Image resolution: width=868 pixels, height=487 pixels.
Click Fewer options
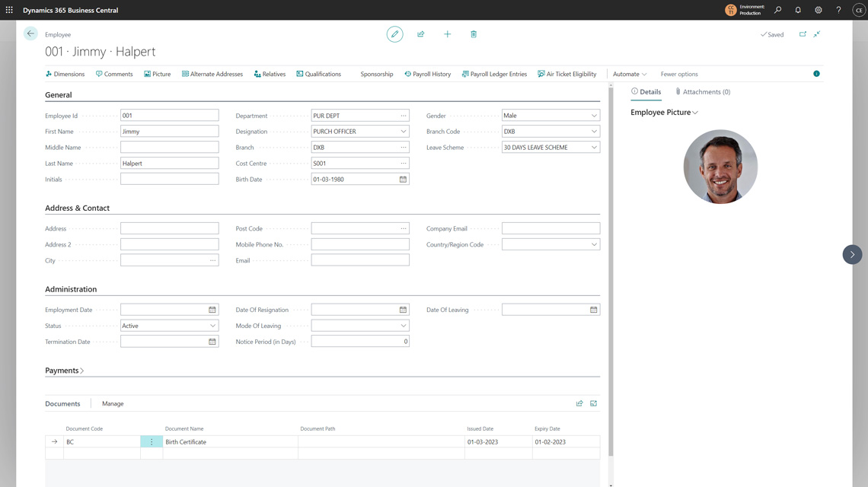click(679, 74)
